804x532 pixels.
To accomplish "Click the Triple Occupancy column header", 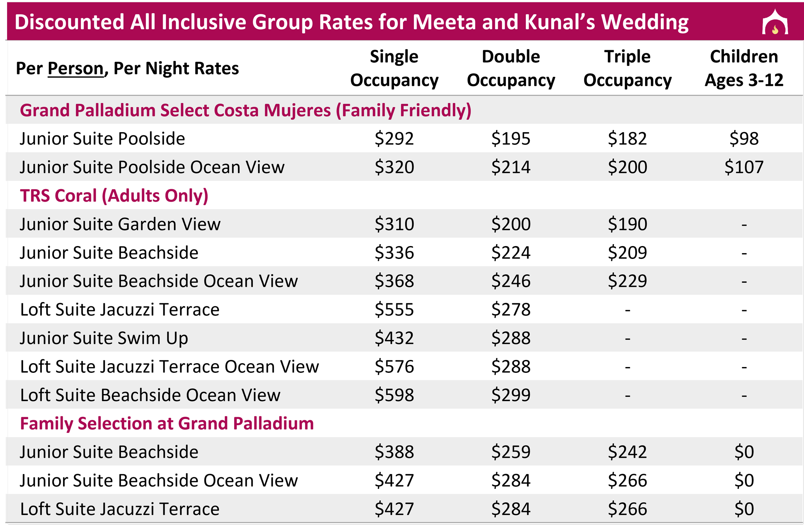I will (627, 68).
